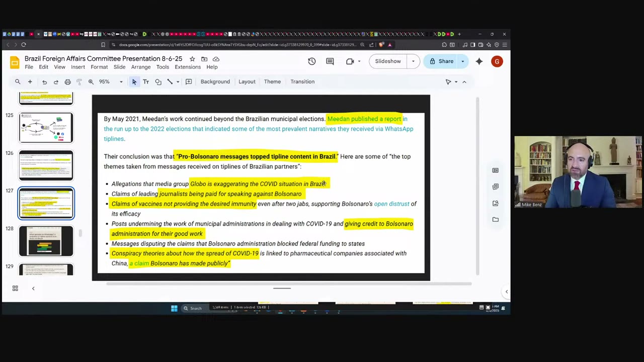Image resolution: width=644 pixels, height=362 pixels.
Task: Add a new slide with plus icon
Action: tap(30, 81)
